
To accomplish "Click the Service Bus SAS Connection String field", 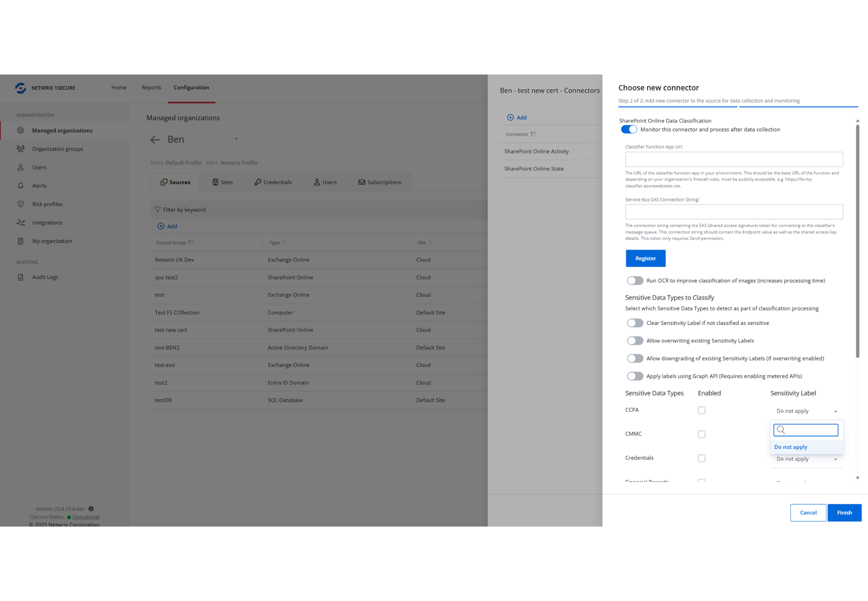I will pos(734,212).
